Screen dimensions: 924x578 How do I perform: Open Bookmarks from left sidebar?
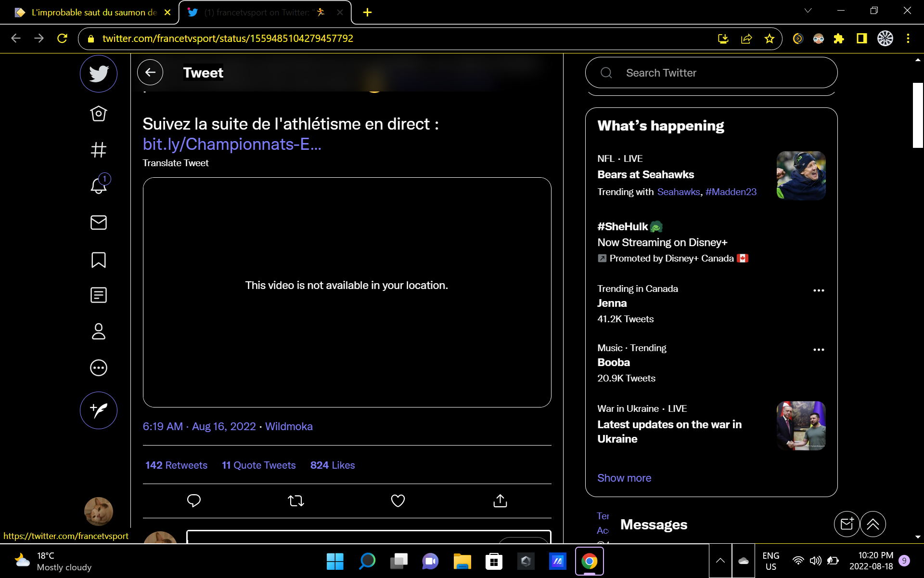click(x=99, y=260)
